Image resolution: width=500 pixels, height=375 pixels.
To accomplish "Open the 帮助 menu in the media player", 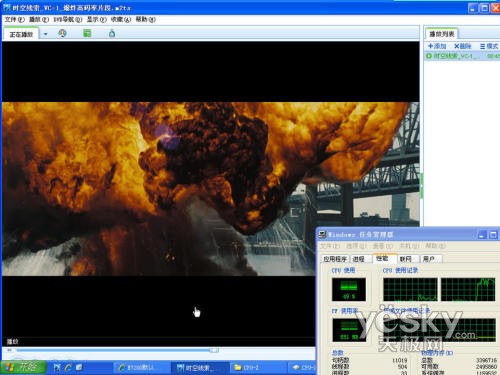I will [x=145, y=20].
